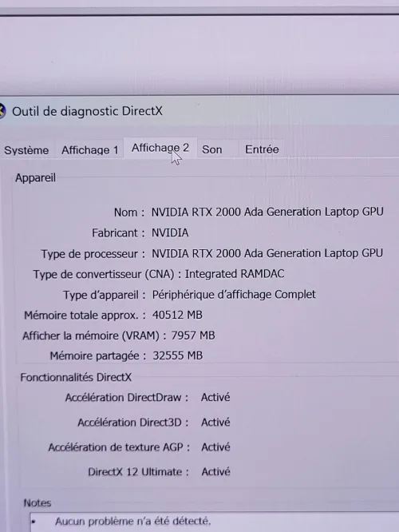This screenshot has width=399, height=532.
Task: Click the DirectX diagnostic tool title icon
Action: [2, 112]
